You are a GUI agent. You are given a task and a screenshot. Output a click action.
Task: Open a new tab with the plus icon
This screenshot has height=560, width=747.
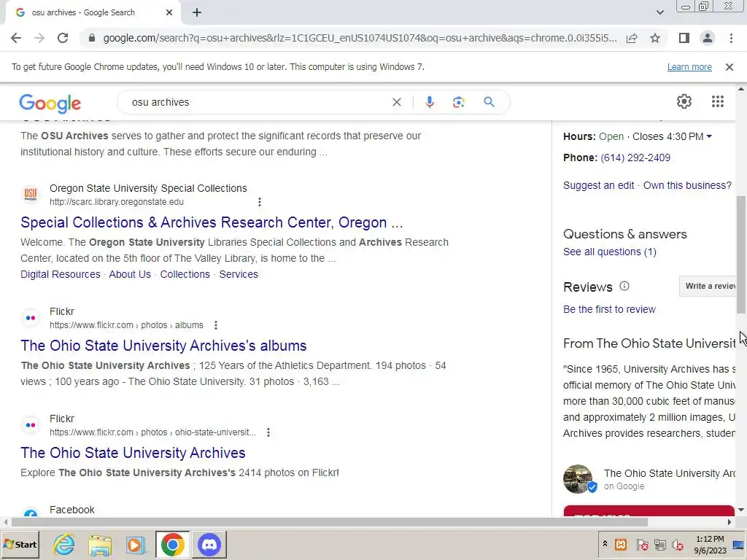pos(197,13)
